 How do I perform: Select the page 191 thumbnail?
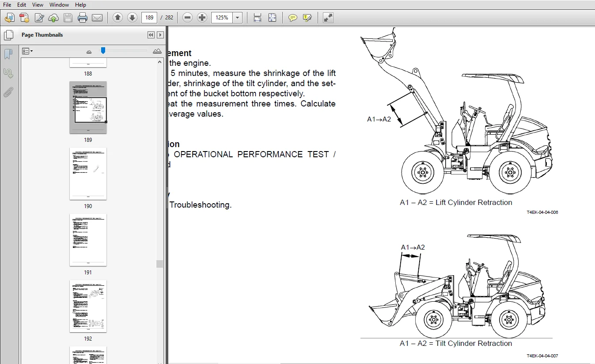click(x=88, y=240)
